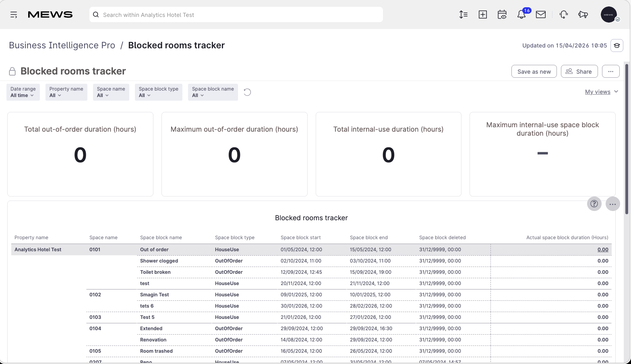Image resolution: width=631 pixels, height=364 pixels.
Task: Click Total internal-use duration card
Action: pyautogui.click(x=389, y=154)
